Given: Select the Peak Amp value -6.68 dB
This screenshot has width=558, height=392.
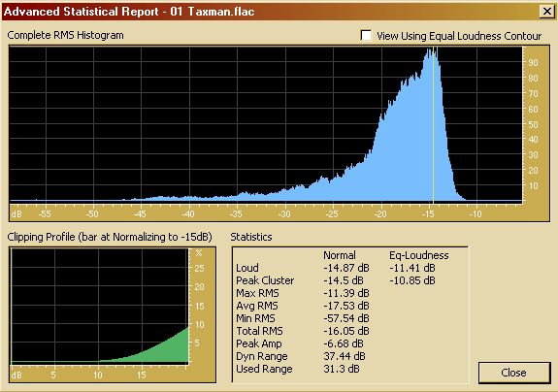Looking at the screenshot, I should tap(344, 343).
